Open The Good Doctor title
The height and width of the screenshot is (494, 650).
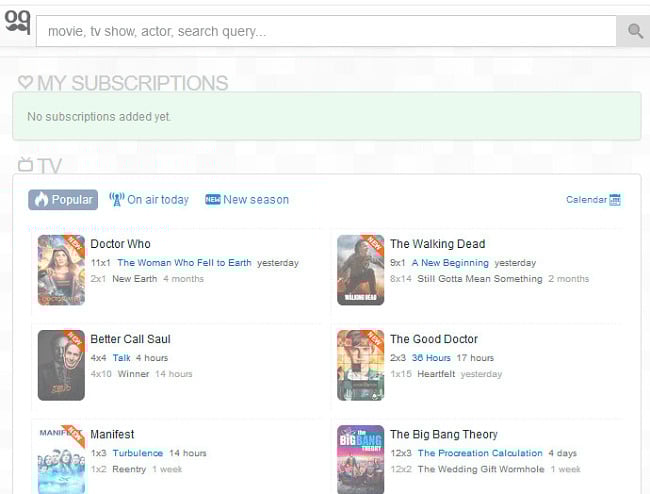tap(434, 339)
